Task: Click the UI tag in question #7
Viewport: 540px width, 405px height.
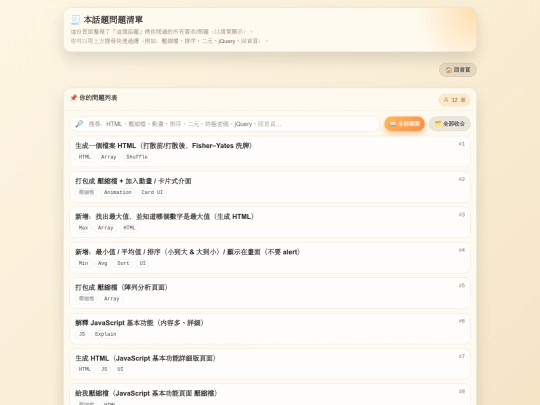Action: point(120,369)
